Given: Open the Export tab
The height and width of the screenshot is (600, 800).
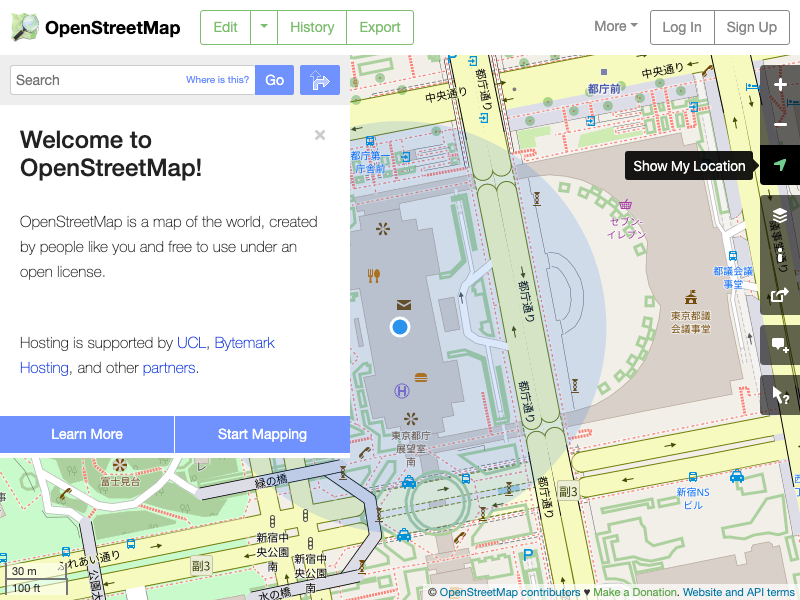Looking at the screenshot, I should coord(380,27).
